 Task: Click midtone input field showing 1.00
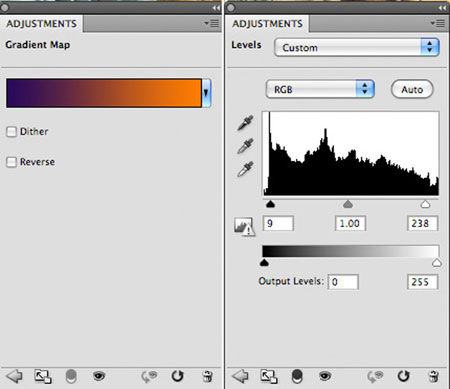[x=350, y=223]
